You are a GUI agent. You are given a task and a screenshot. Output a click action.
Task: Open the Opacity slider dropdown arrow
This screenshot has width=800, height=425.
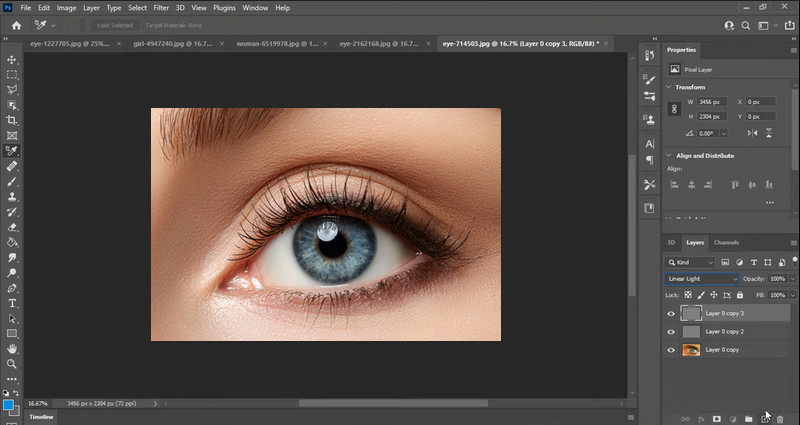pos(792,279)
